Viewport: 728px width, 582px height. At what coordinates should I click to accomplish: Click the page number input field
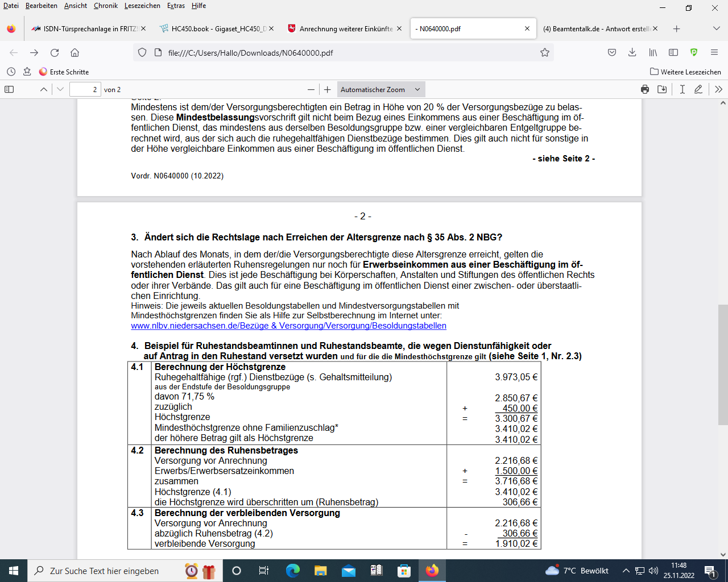(x=85, y=89)
